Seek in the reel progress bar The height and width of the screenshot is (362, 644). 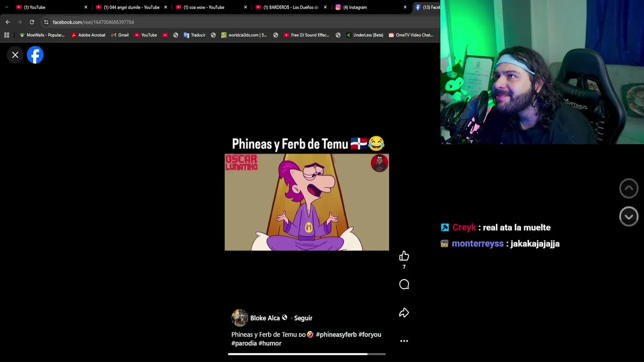(307, 354)
